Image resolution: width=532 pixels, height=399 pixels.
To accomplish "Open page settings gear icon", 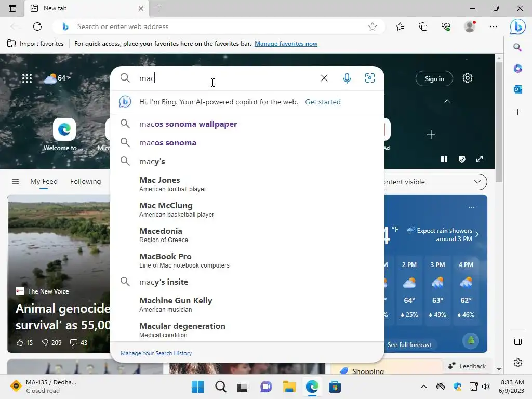I will (468, 78).
